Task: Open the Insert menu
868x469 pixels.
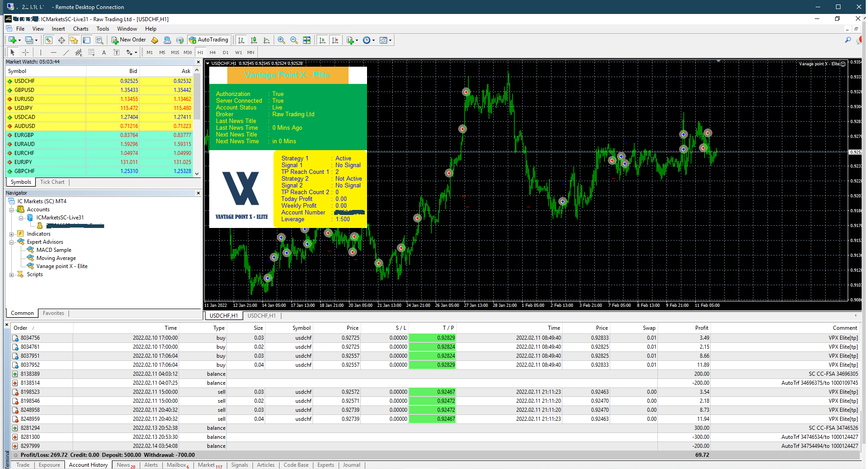Action: (58, 28)
